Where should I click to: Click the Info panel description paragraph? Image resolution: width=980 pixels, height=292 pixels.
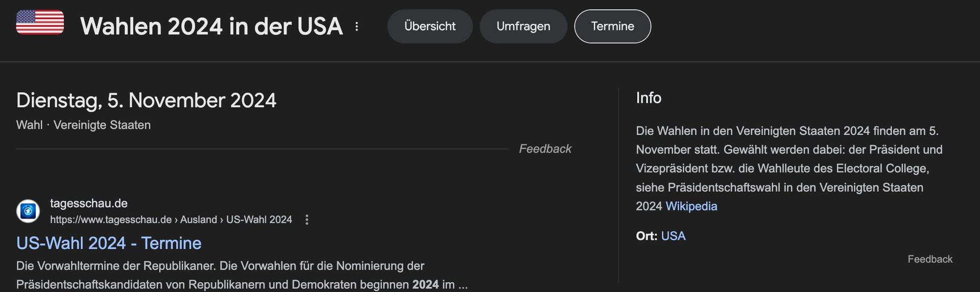[x=789, y=168]
